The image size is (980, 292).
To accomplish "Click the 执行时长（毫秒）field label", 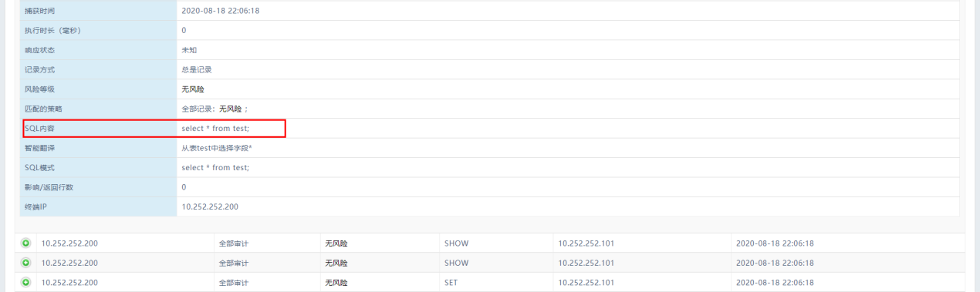I will click(53, 30).
